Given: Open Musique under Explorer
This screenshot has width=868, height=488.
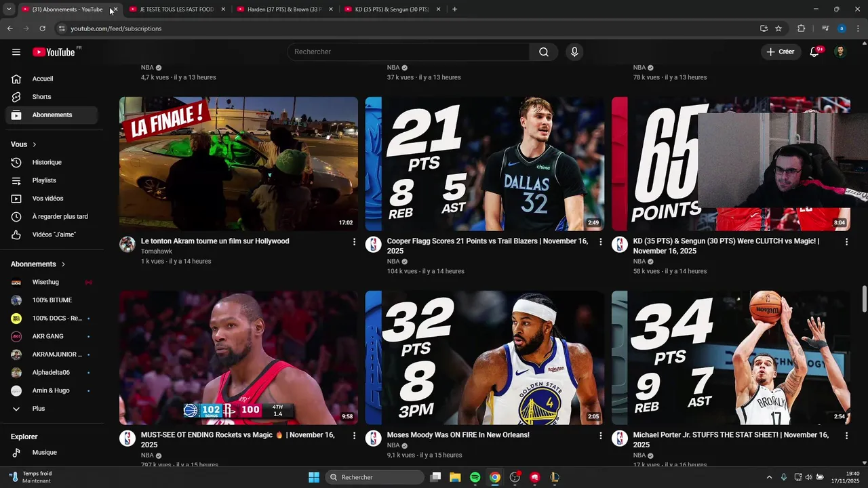Looking at the screenshot, I should (52, 453).
